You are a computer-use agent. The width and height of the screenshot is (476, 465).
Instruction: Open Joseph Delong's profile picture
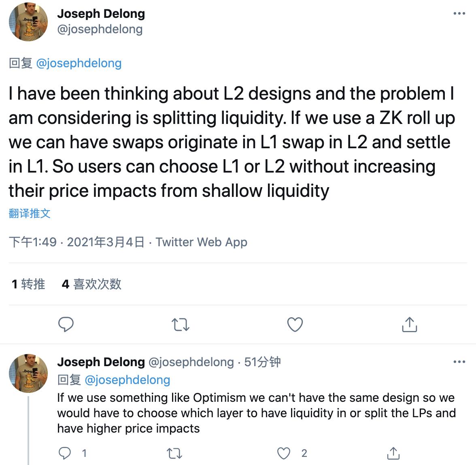[x=28, y=22]
